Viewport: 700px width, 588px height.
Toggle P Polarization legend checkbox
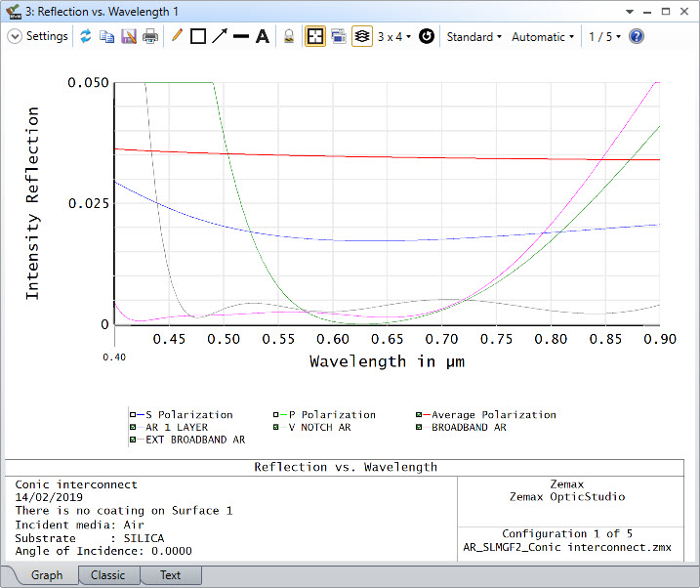point(276,415)
